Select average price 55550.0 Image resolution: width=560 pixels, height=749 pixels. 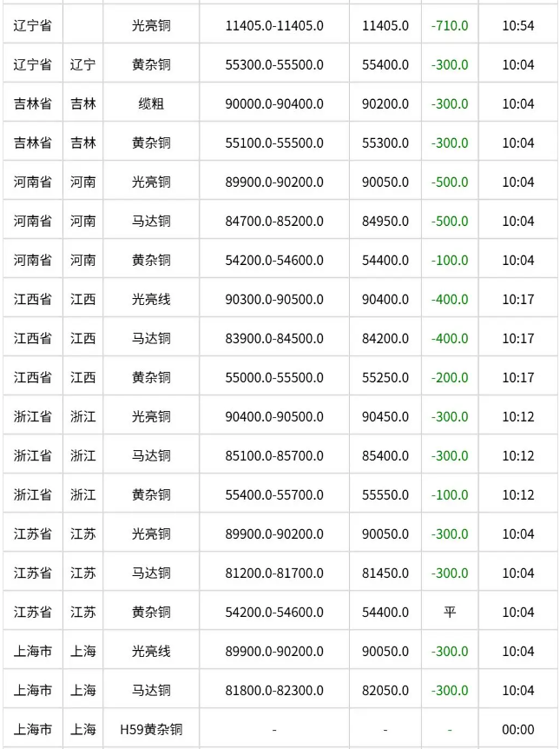pyautogui.click(x=385, y=495)
